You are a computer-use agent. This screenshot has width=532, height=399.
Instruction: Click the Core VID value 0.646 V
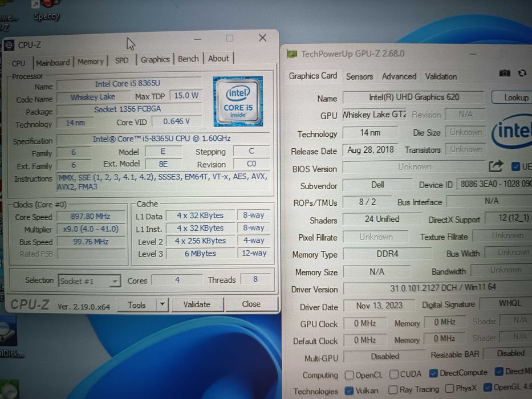[176, 121]
